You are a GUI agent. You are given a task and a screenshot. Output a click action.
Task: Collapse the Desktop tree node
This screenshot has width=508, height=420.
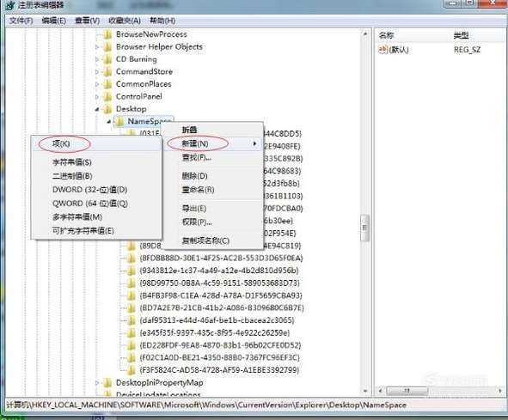[x=97, y=109]
